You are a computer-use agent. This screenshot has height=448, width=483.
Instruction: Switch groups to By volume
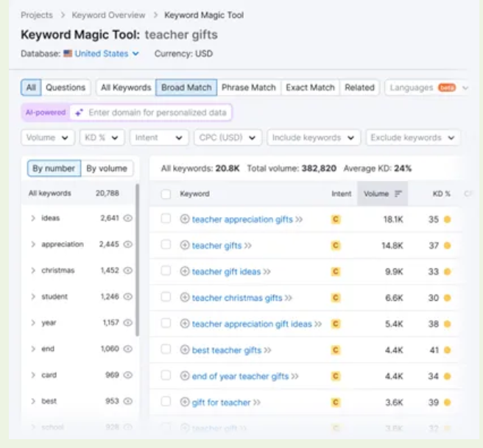[x=107, y=168]
